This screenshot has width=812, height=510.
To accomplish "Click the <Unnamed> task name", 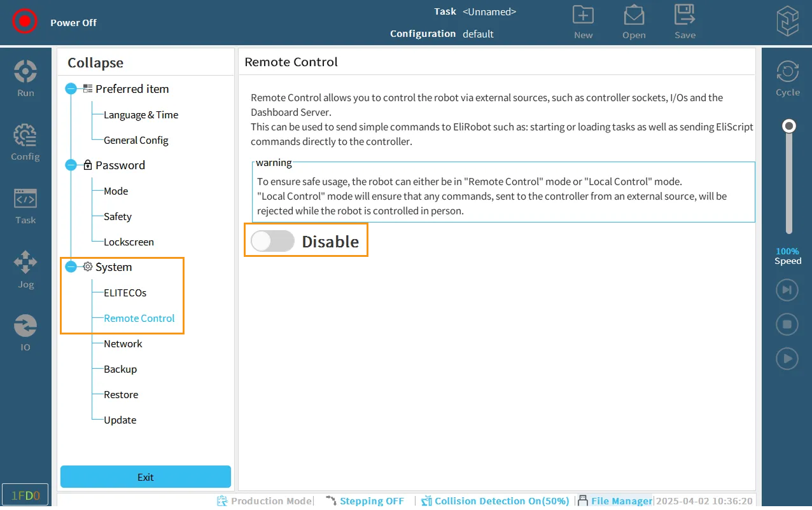I will click(489, 12).
